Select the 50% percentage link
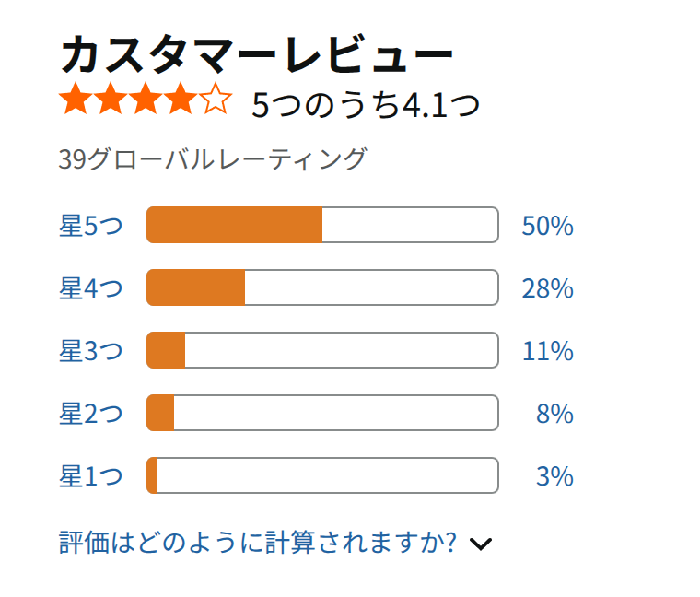700x597 pixels. [x=548, y=226]
